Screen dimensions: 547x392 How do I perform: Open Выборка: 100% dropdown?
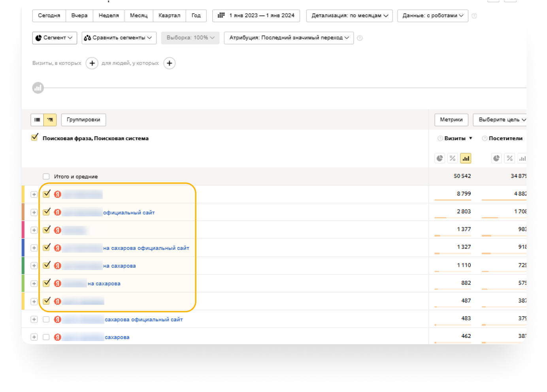coord(190,38)
